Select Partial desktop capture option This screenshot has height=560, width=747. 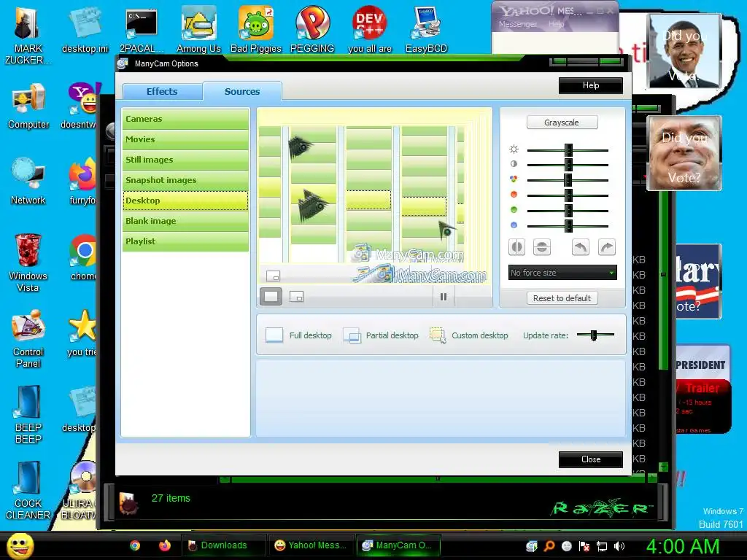click(x=380, y=335)
